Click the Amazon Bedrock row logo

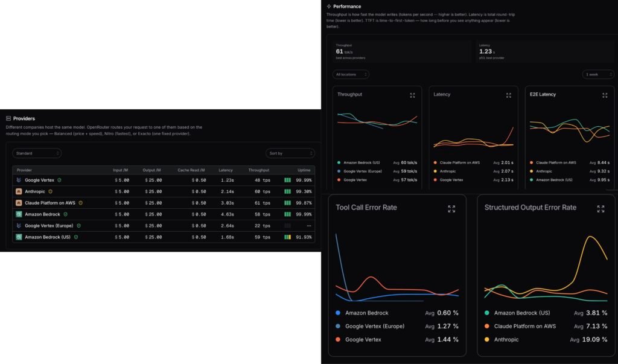coord(19,214)
